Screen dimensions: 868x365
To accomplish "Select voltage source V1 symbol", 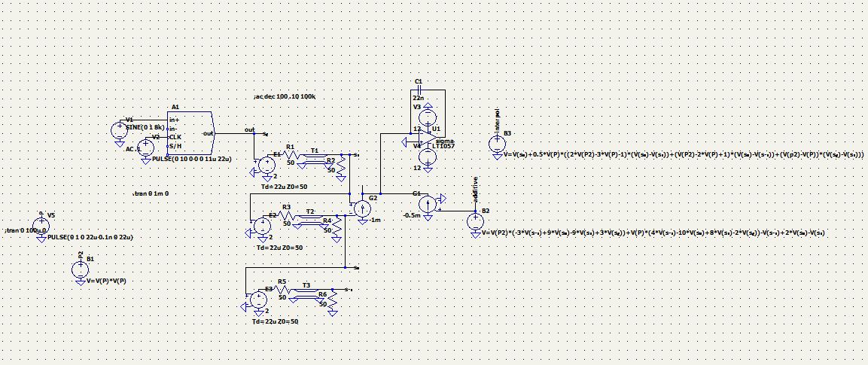I will [119, 130].
